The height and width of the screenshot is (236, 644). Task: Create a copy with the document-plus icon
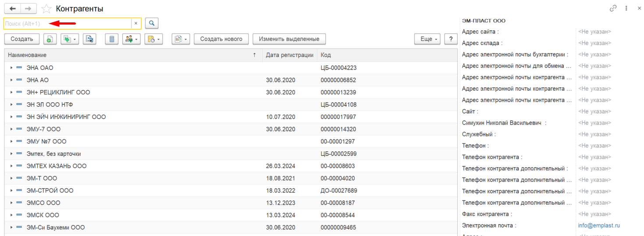click(x=50, y=39)
